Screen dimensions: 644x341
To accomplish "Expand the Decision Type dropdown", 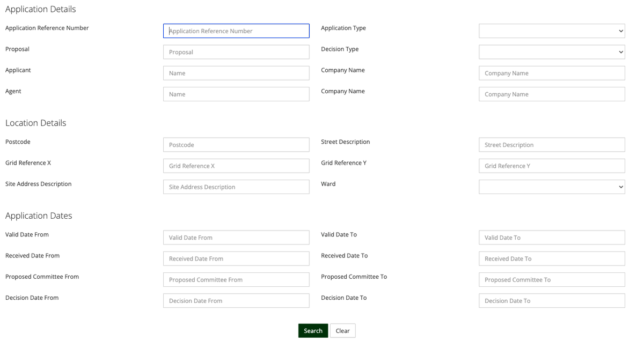I will pos(552,52).
